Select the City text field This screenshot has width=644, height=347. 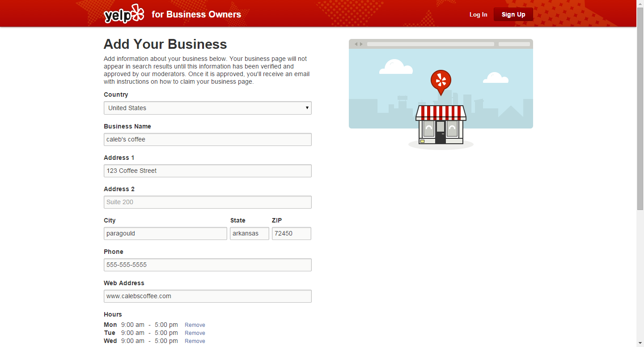[x=165, y=233]
